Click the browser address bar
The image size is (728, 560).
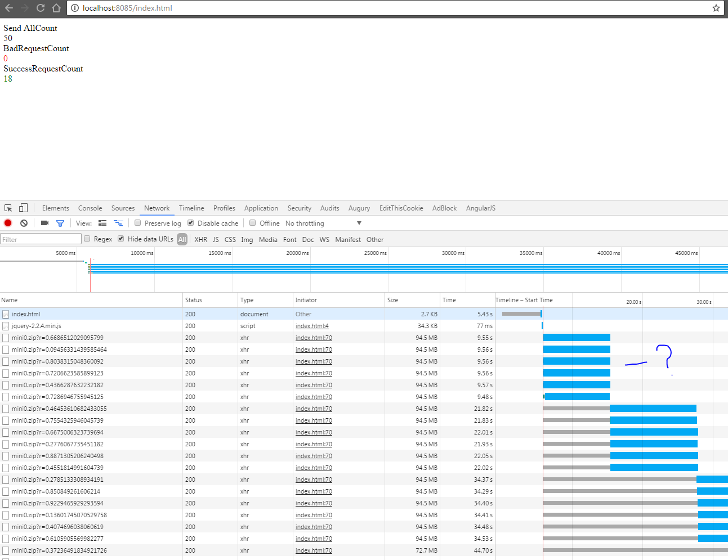(x=394, y=8)
